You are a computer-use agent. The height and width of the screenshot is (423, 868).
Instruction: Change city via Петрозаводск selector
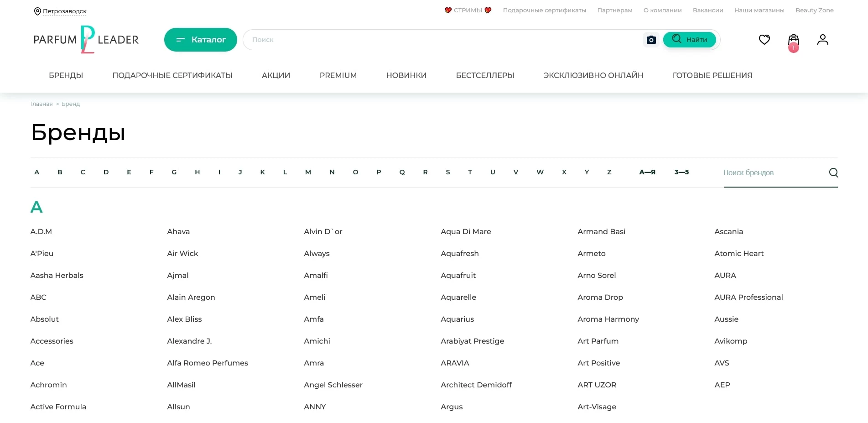(65, 11)
